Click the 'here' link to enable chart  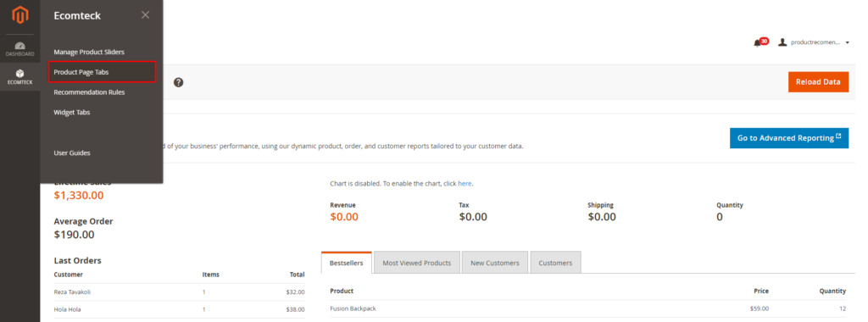[465, 183]
